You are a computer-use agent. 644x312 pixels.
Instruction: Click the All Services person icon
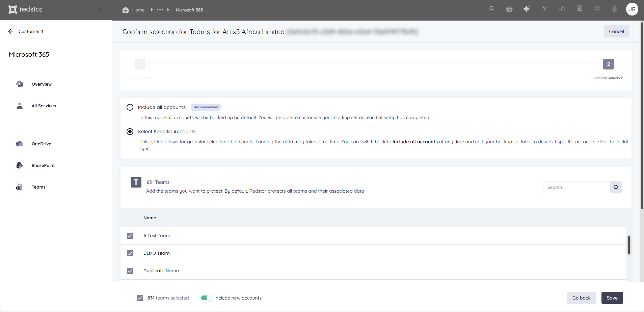click(20, 106)
